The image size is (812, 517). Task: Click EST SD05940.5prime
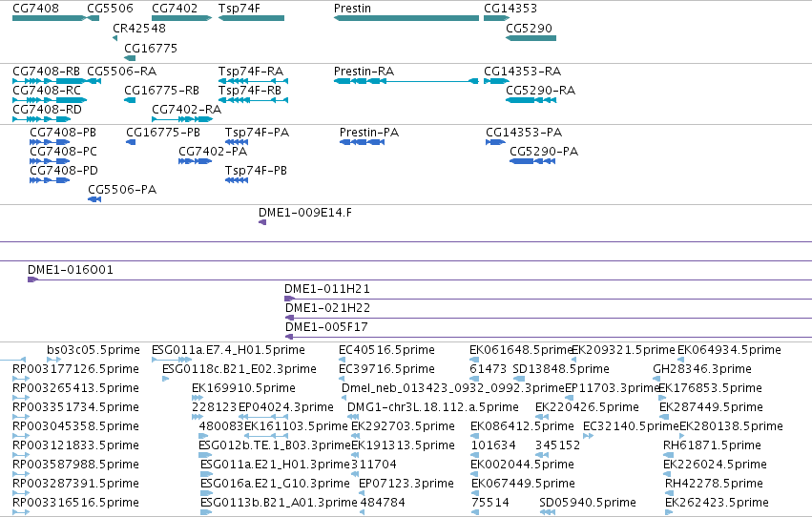548,512
